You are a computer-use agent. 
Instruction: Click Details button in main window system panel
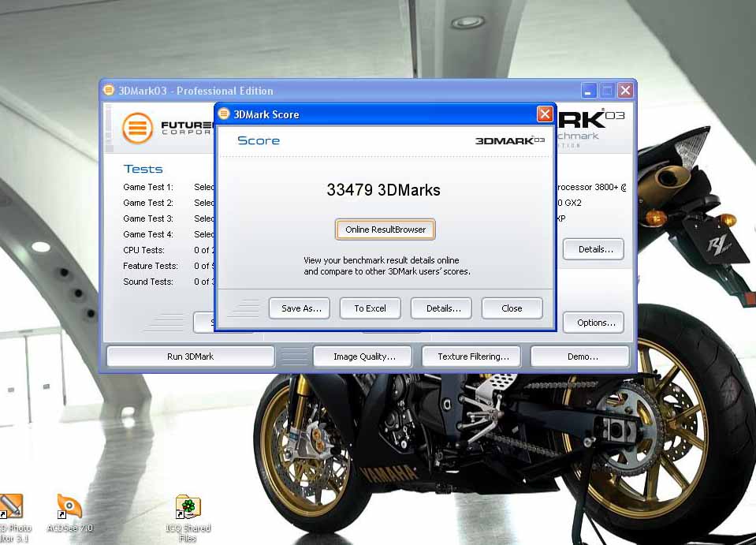(x=594, y=249)
